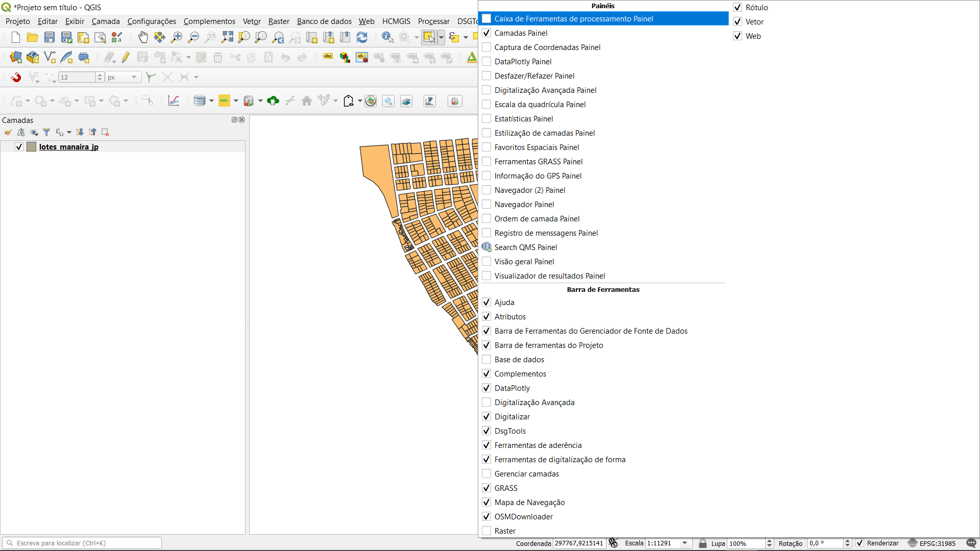Activate the Identify Features tool
This screenshot has height=551, width=980.
pos(387,37)
